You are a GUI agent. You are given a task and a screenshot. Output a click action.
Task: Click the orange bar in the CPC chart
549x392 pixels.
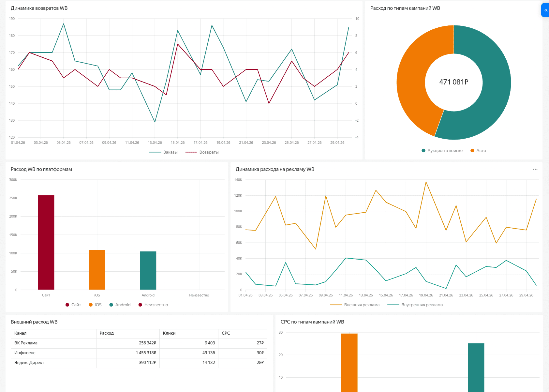pyautogui.click(x=349, y=363)
